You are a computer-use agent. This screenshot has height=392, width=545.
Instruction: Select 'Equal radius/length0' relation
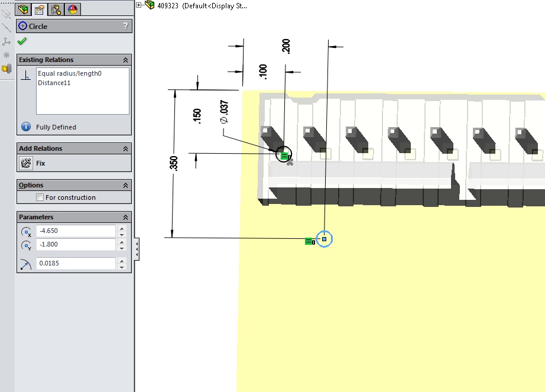click(70, 73)
